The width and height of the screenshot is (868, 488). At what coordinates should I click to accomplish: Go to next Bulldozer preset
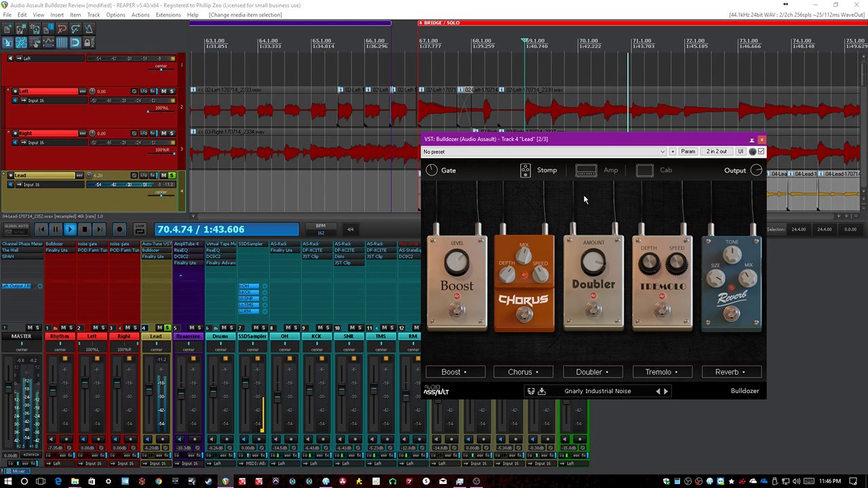click(x=666, y=391)
